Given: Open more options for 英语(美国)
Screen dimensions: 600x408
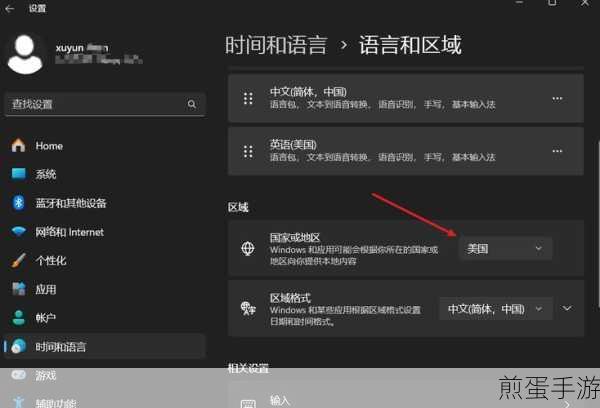Looking at the screenshot, I should (557, 151).
